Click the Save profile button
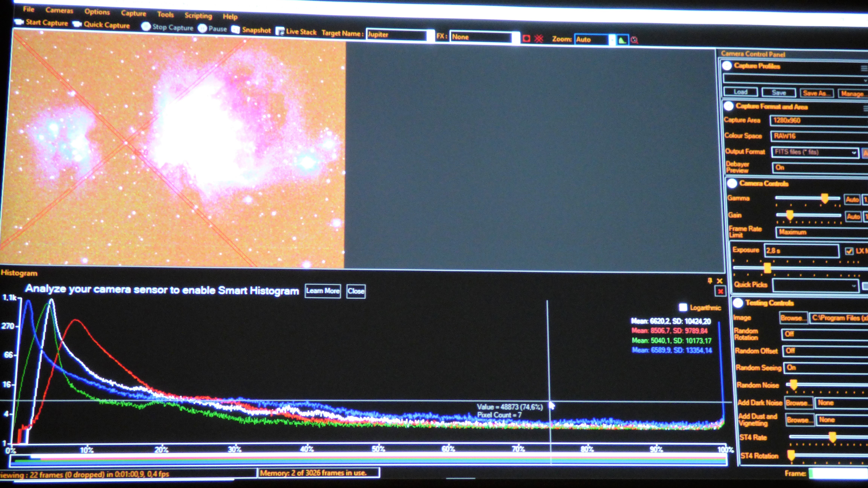 779,92
